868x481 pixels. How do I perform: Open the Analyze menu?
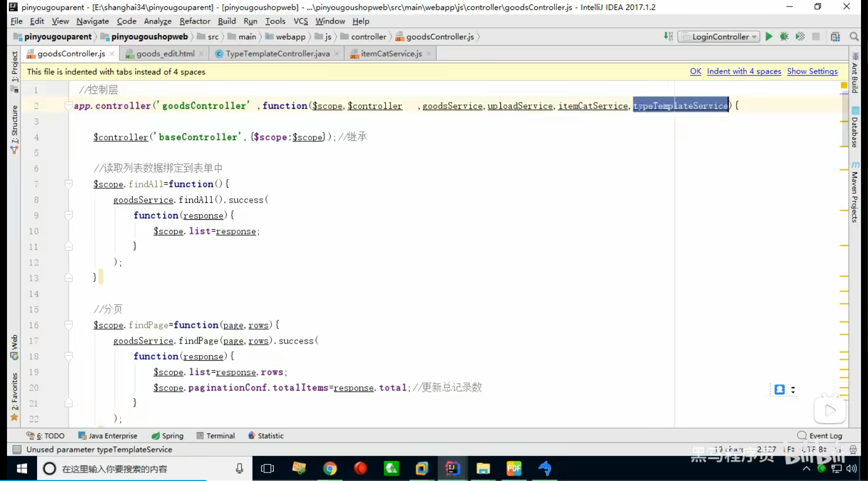coord(158,21)
